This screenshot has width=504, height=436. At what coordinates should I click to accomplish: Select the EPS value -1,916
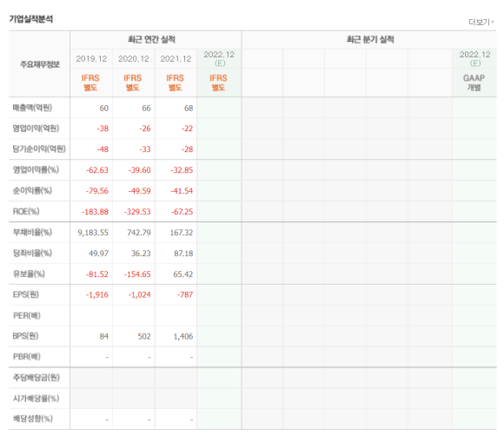point(97,295)
